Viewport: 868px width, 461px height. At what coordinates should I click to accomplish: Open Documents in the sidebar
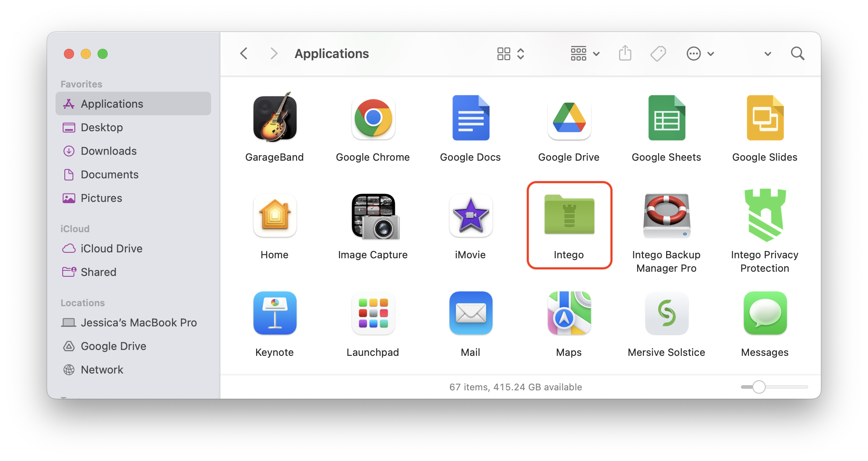133,174
